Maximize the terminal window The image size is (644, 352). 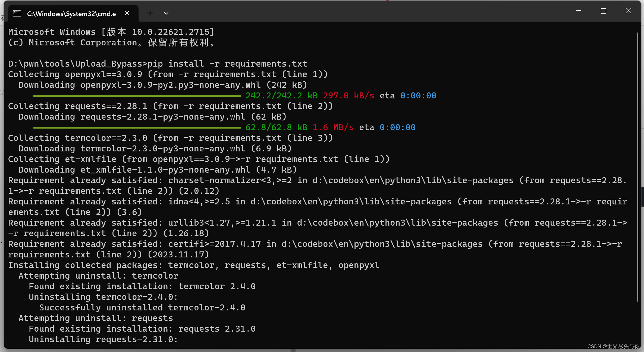[603, 11]
